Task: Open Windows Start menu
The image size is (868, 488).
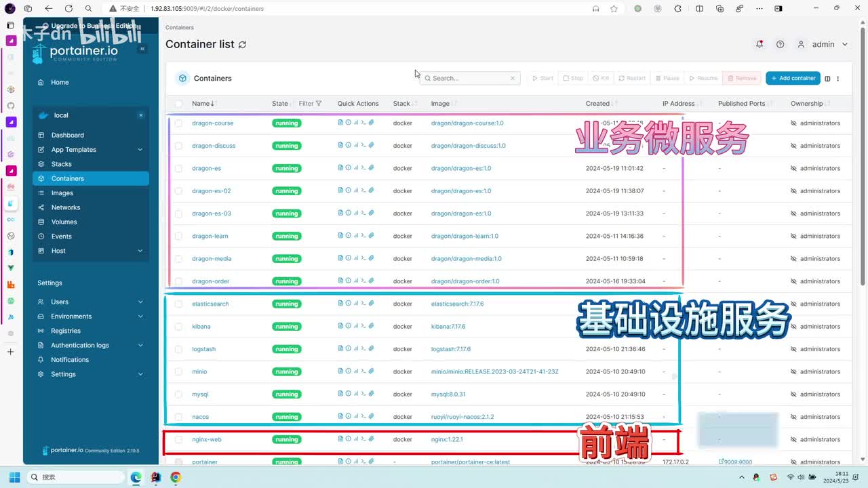Action: 14,477
